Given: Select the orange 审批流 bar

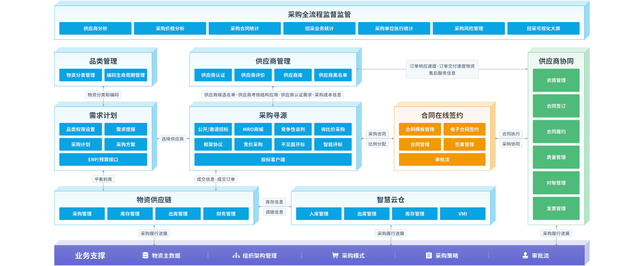Looking at the screenshot, I should tap(442, 160).
